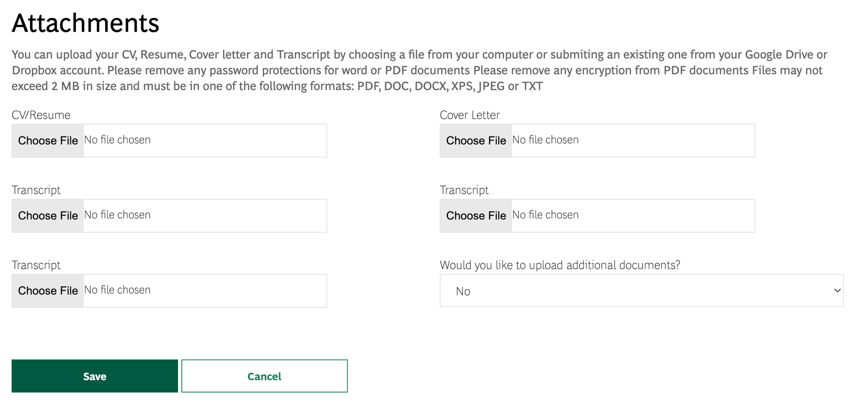Click the CV/Resume field label
Screen dimensions: 868x412
[x=41, y=115]
